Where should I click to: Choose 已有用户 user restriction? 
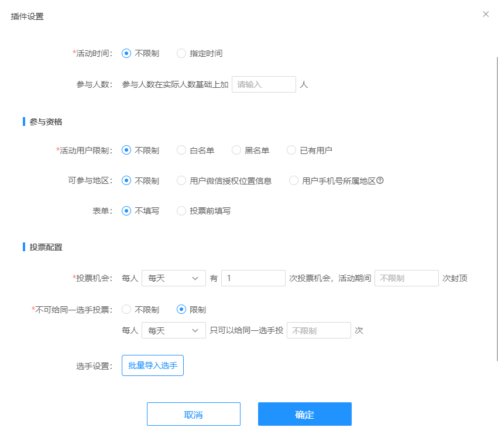291,151
